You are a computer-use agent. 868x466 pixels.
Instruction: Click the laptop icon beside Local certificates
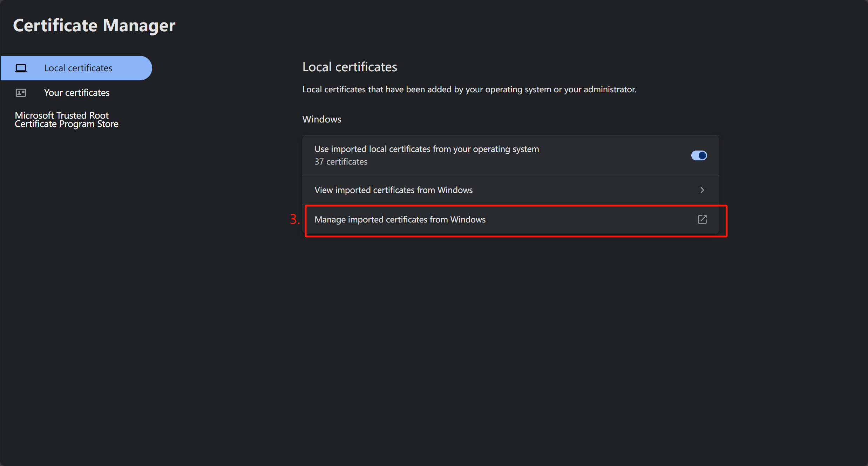21,68
